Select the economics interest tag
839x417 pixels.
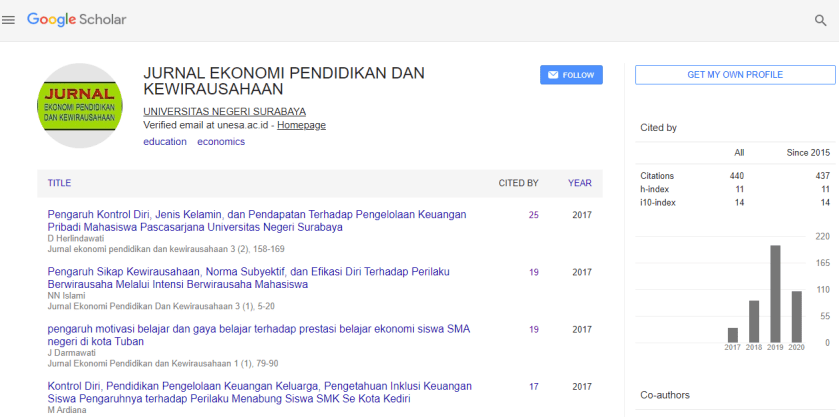pyautogui.click(x=221, y=142)
